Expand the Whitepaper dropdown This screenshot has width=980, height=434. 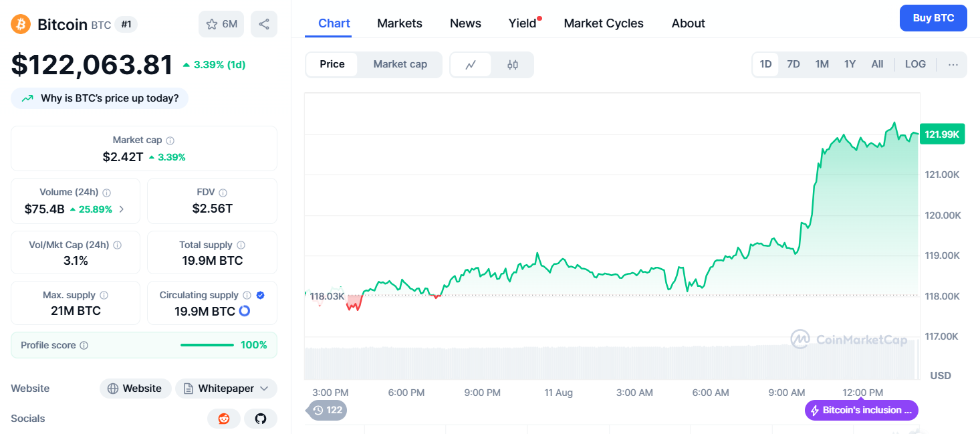tap(264, 389)
